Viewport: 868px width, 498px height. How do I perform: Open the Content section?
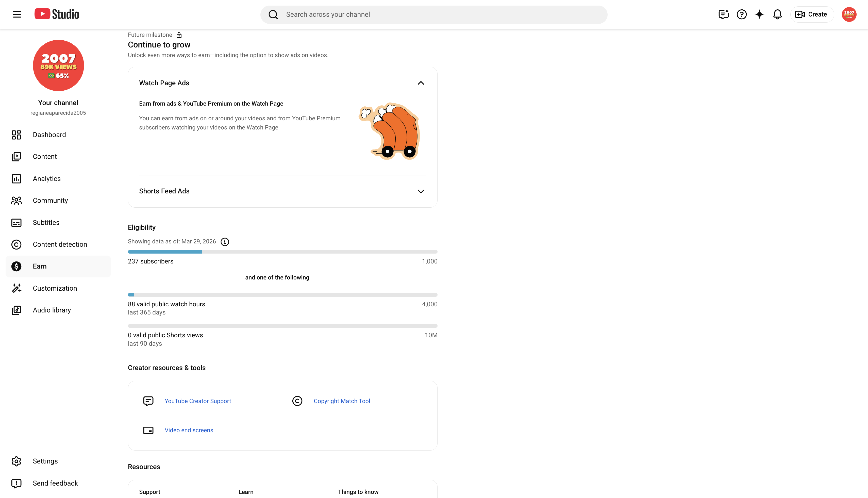(x=58, y=157)
